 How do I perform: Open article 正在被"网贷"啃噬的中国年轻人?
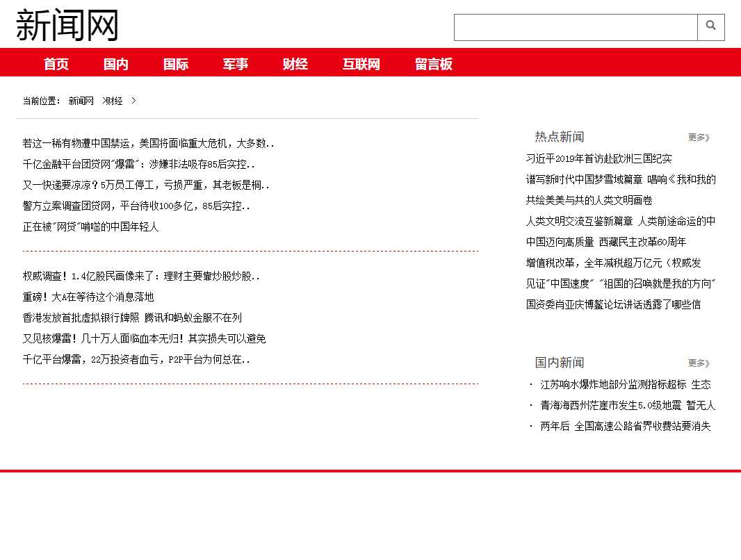pyautogui.click(x=90, y=227)
